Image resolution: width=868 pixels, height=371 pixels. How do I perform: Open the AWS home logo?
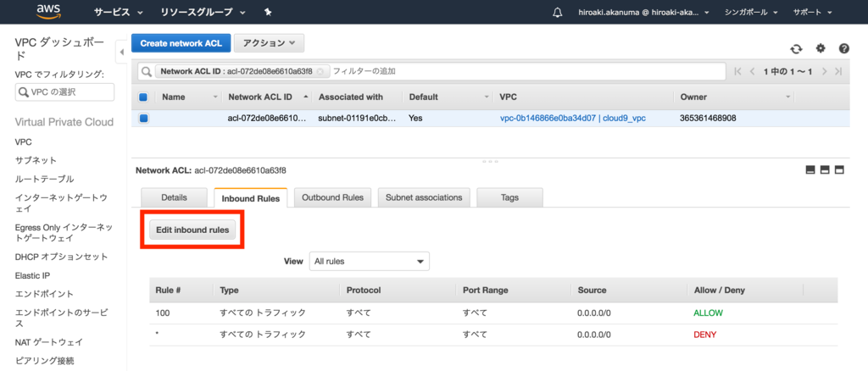(x=48, y=11)
